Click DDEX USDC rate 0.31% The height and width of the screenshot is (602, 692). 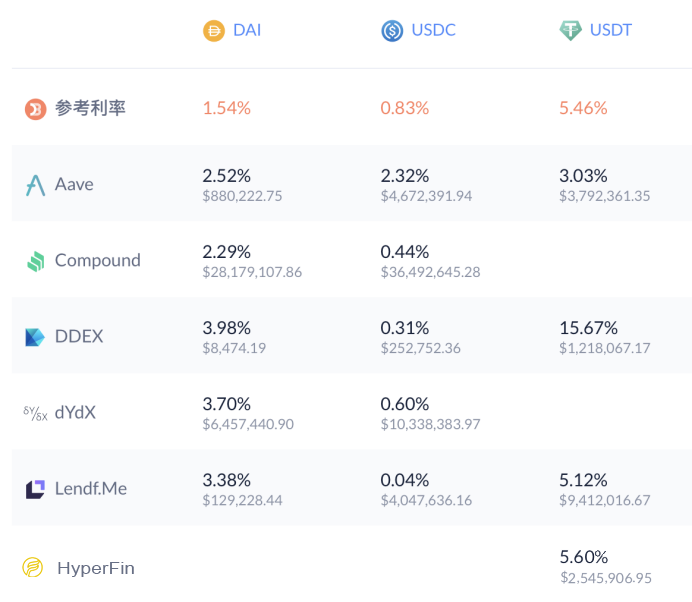click(x=405, y=328)
